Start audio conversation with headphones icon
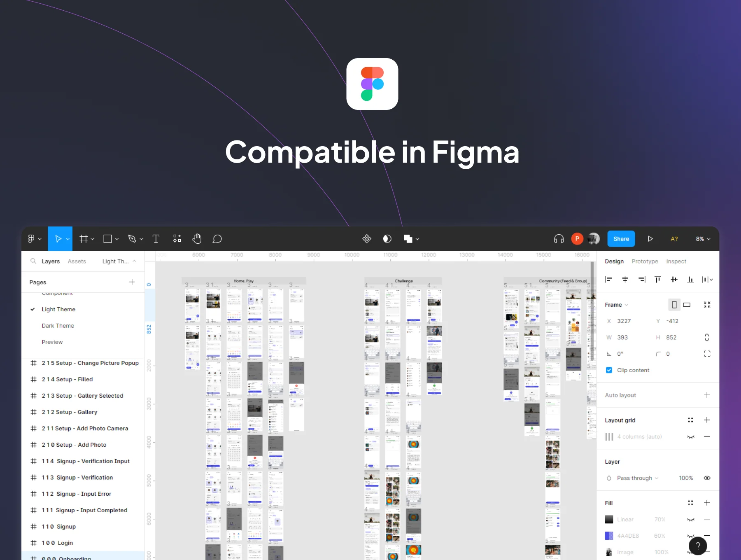741x560 pixels. [x=559, y=239]
